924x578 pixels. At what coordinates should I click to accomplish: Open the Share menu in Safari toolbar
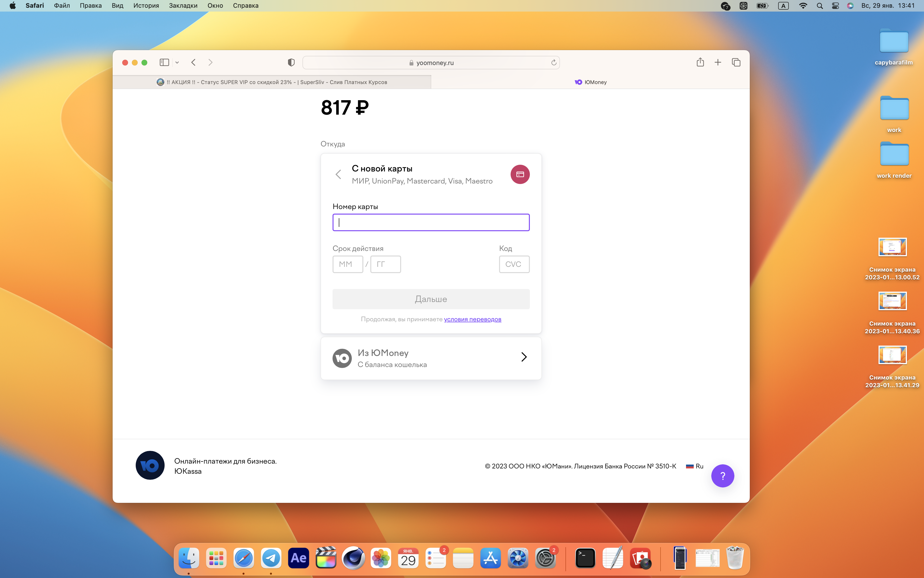click(700, 62)
